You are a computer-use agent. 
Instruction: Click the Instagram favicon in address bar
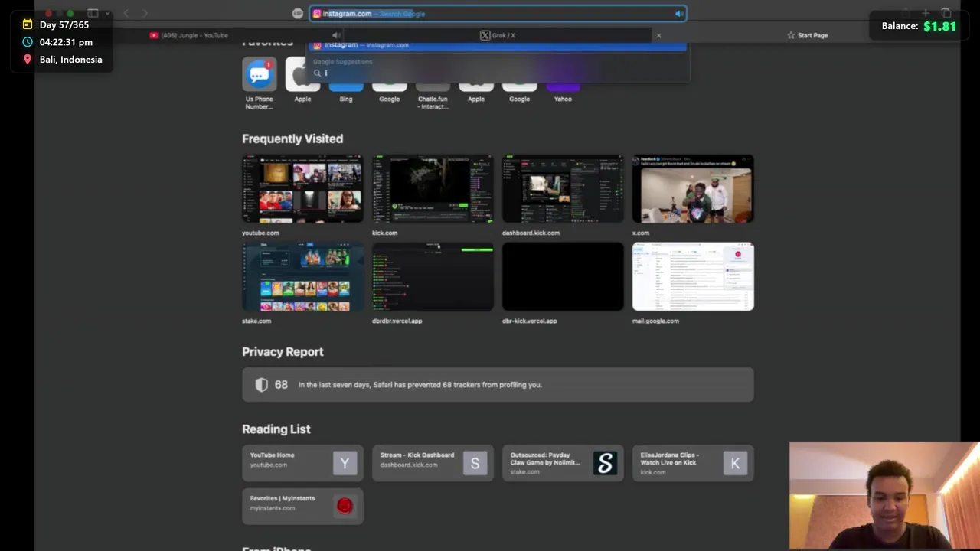[317, 14]
